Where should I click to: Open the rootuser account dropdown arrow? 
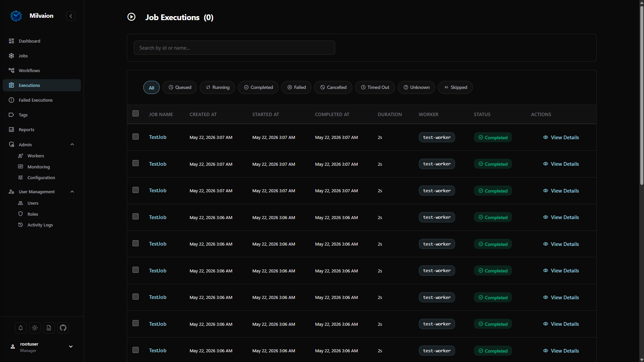pyautogui.click(x=71, y=347)
